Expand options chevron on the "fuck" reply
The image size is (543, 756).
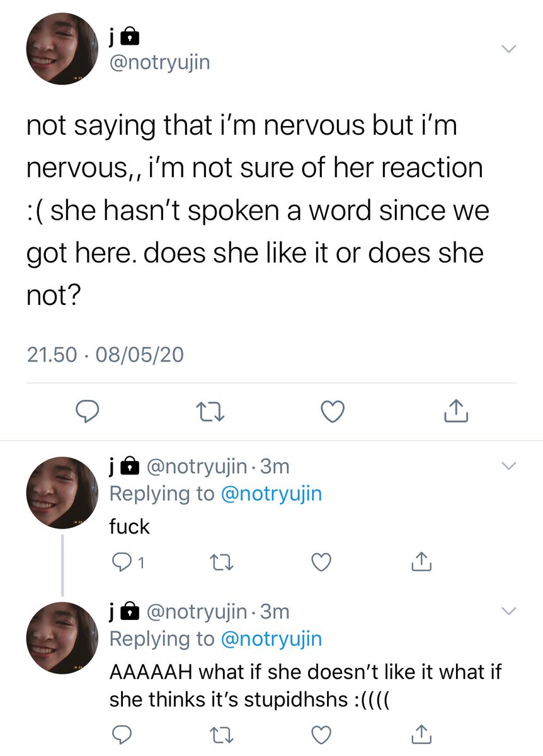[508, 467]
